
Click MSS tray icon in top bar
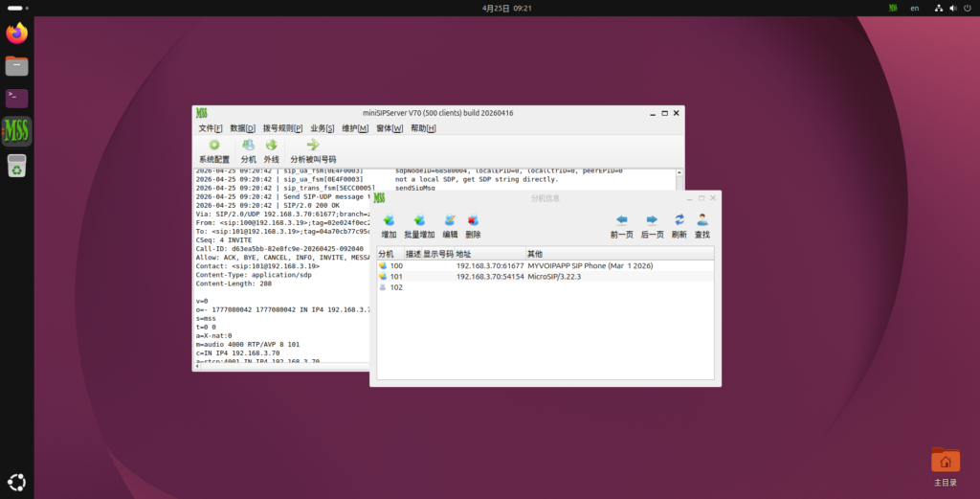pyautogui.click(x=893, y=8)
